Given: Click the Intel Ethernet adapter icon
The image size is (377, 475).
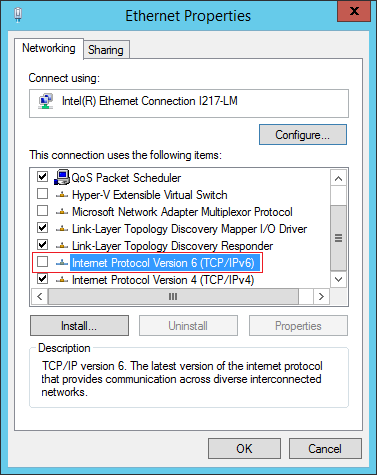Looking at the screenshot, I should pyautogui.click(x=46, y=101).
